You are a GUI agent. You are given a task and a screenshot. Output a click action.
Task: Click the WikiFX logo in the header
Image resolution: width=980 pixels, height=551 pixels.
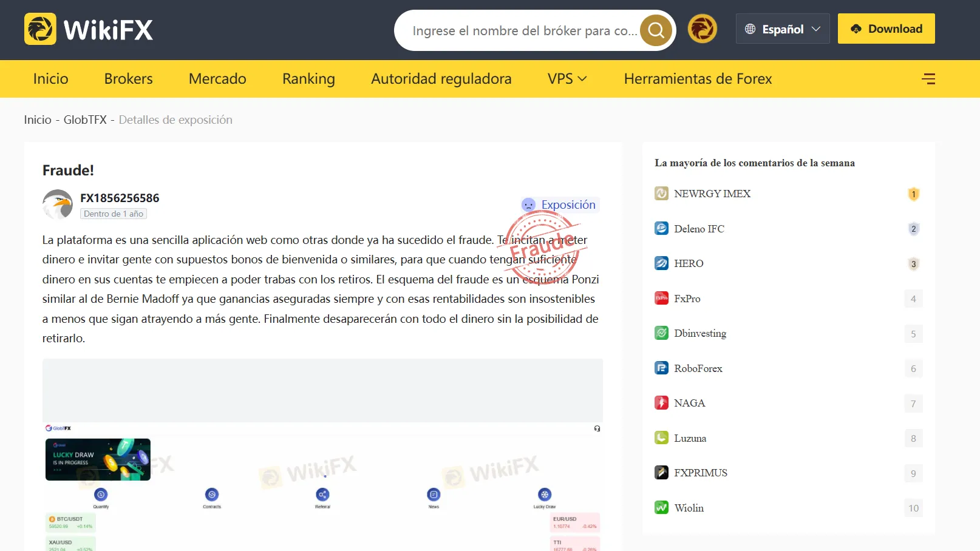point(89,29)
